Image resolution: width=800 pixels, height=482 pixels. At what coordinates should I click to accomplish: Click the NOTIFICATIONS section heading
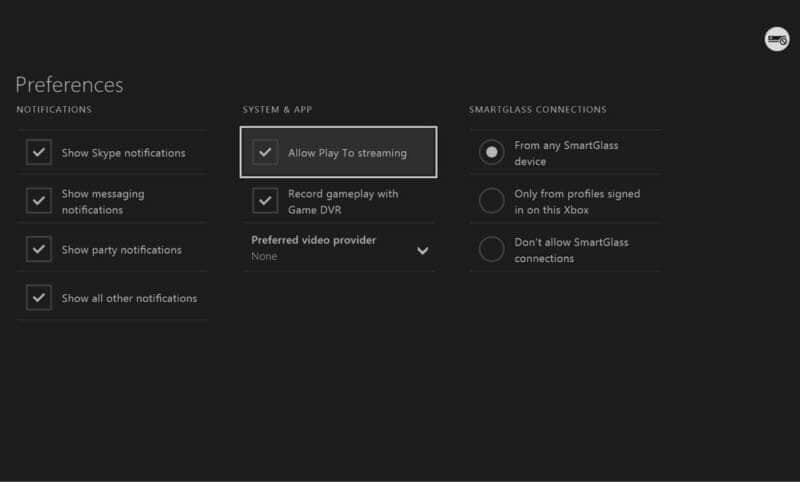[x=54, y=110]
